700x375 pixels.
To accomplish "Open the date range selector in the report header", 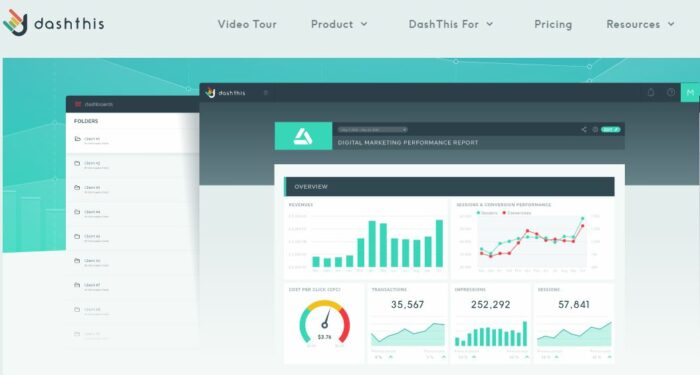I will click(x=372, y=129).
